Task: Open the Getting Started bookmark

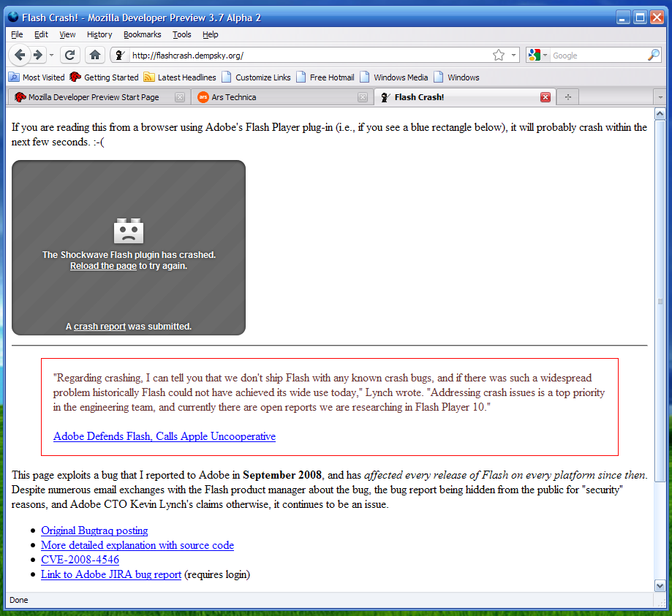Action: (x=104, y=77)
